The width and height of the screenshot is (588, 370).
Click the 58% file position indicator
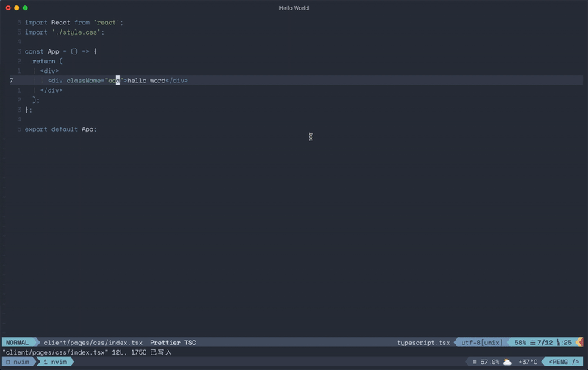pos(520,343)
